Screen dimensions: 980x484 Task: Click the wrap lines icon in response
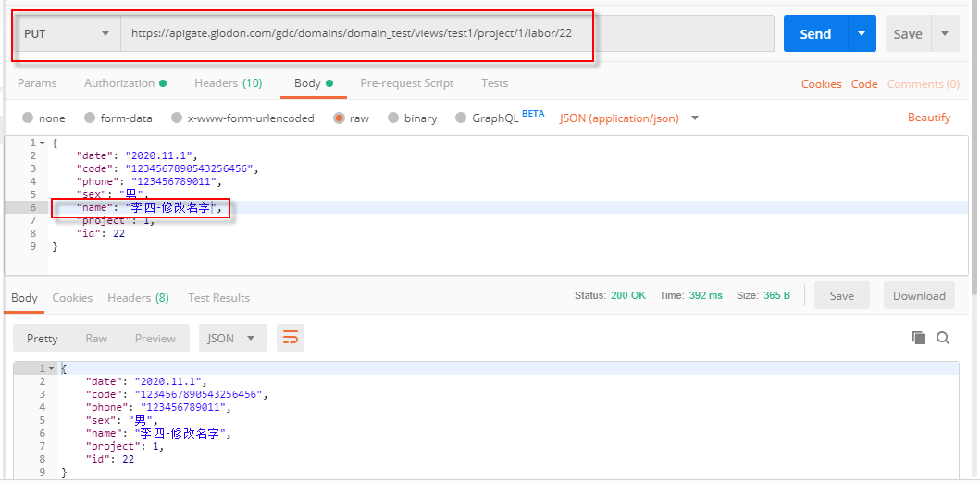tap(291, 338)
